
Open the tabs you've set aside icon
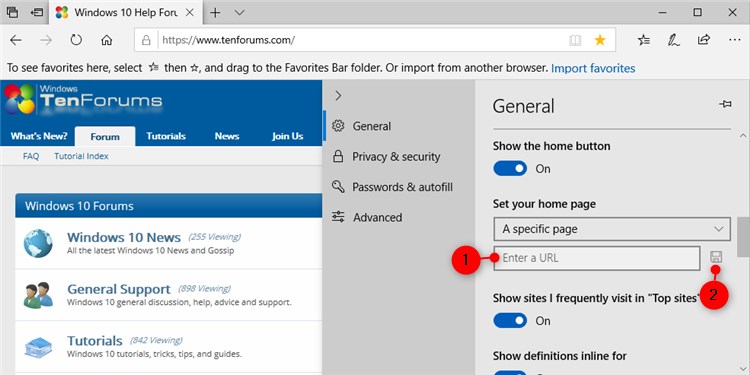click(x=13, y=12)
